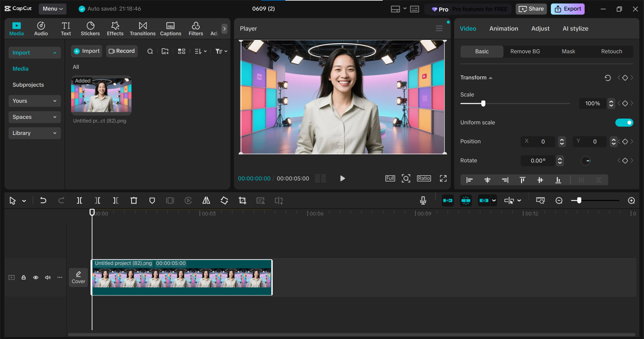The image size is (644, 339).
Task: Click the Mirror flip icon
Action: point(206,201)
